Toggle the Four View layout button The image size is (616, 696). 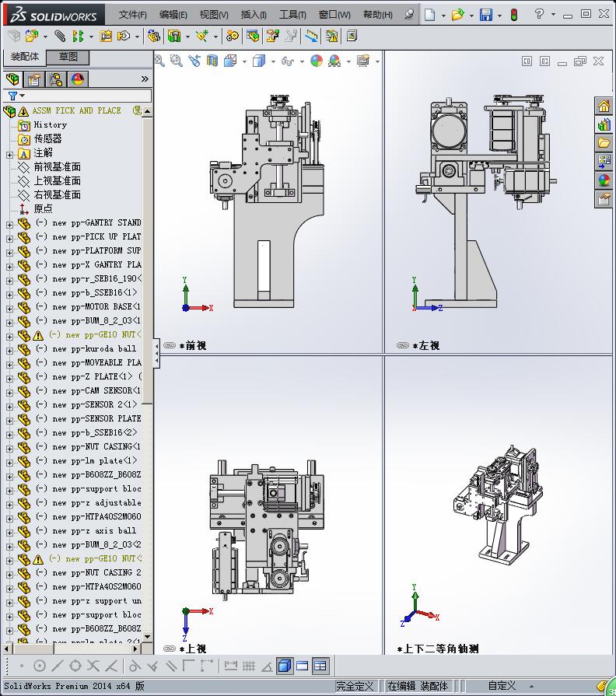(320, 666)
